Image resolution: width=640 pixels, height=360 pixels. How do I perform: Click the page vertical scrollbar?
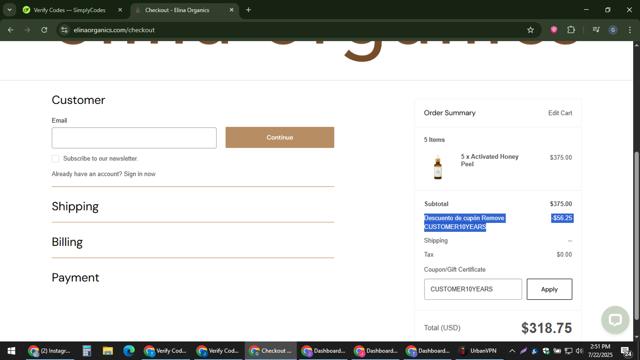[636, 236]
